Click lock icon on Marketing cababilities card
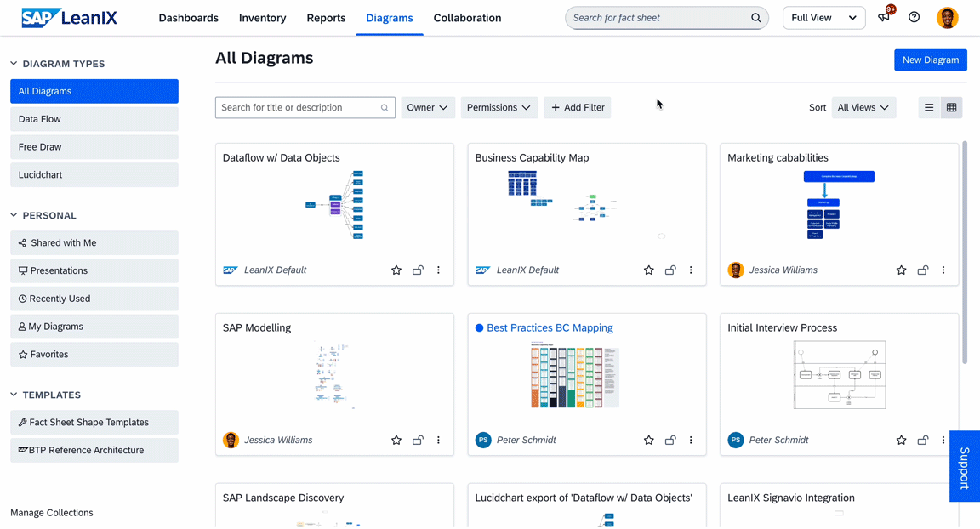The width and height of the screenshot is (980, 529). pyautogui.click(x=922, y=270)
